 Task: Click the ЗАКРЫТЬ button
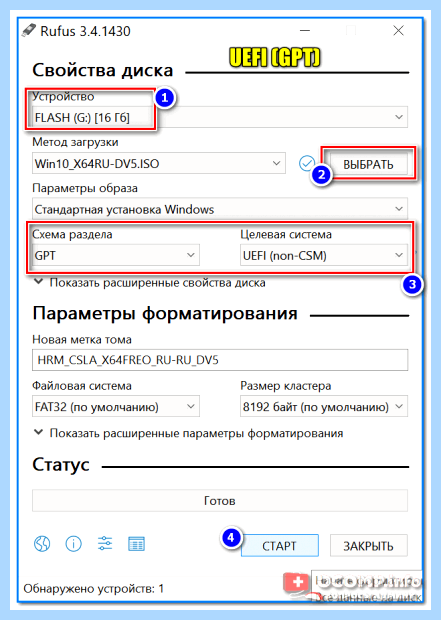point(368,546)
